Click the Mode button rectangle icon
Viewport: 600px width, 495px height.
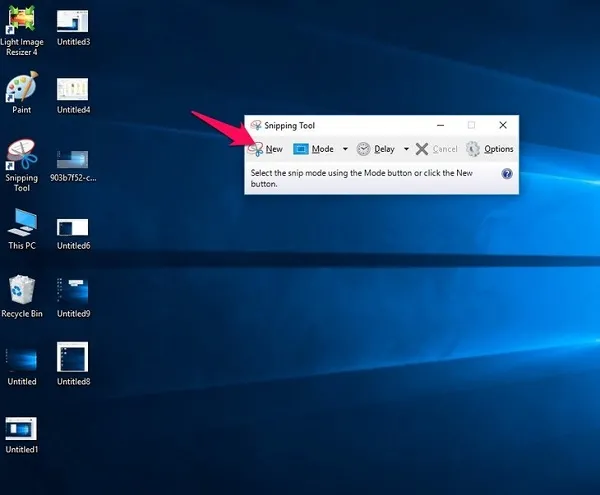click(x=300, y=149)
